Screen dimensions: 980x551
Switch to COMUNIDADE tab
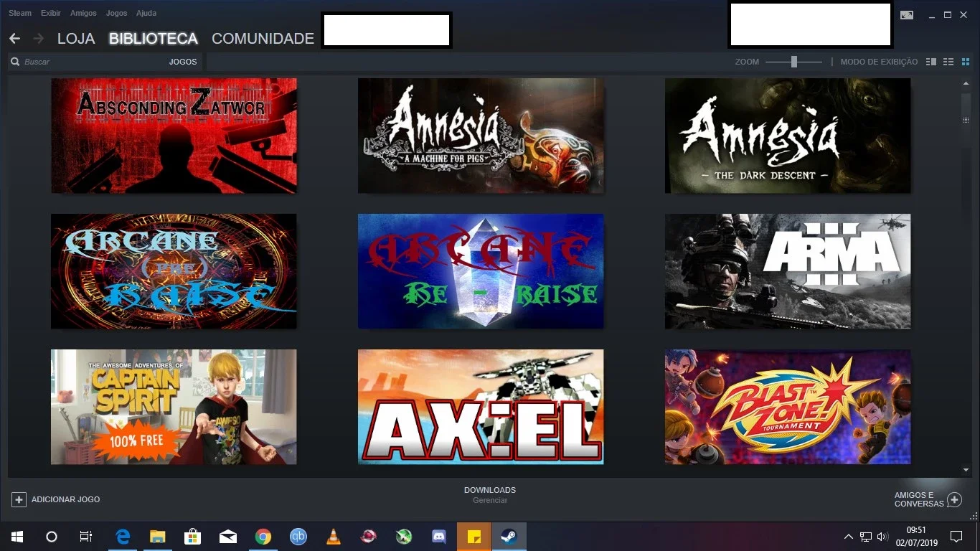(x=263, y=39)
